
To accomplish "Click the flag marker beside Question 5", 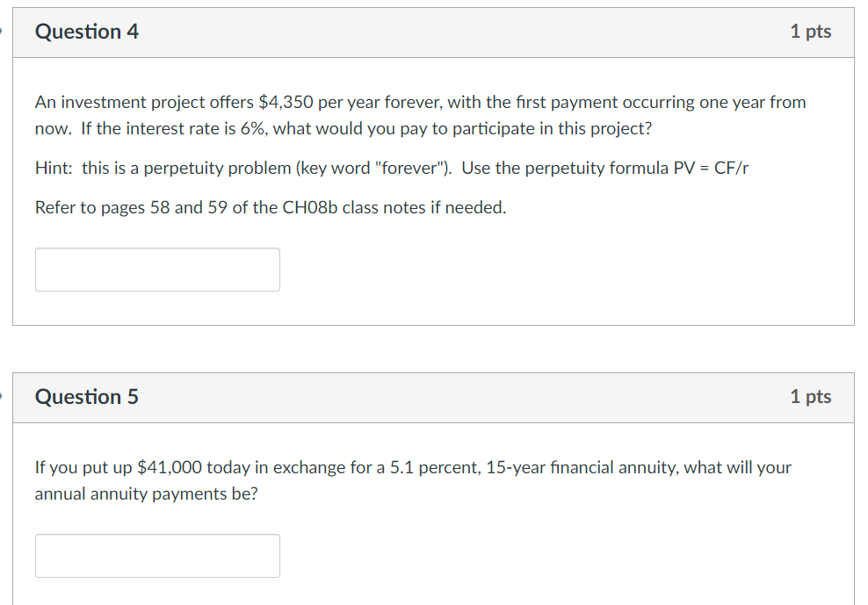I will point(2,396).
